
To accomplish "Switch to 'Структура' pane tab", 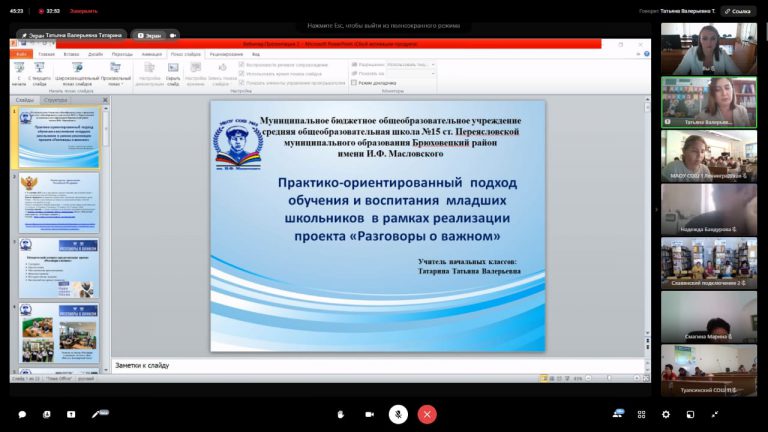I will click(56, 101).
